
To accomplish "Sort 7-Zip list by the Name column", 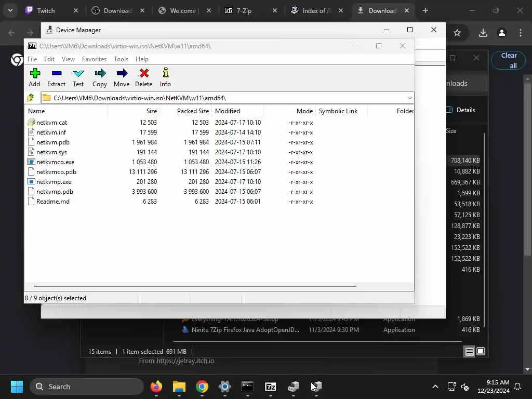I will [66, 111].
